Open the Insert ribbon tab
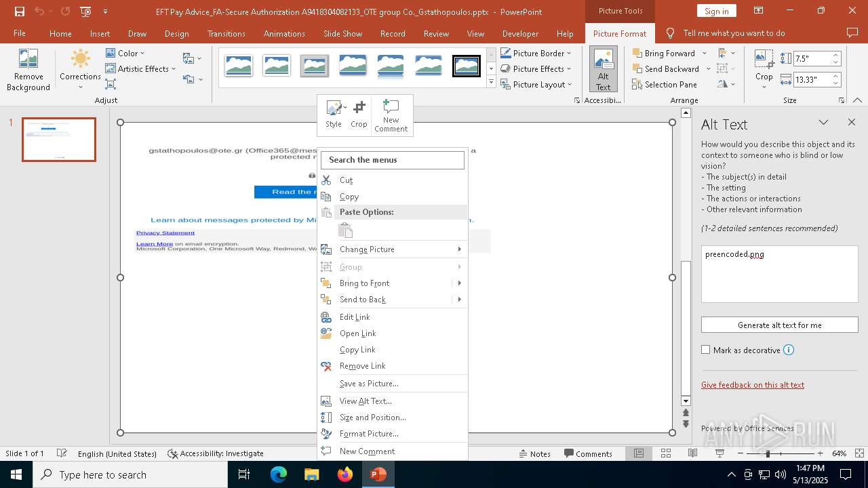868x488 pixels. pos(100,33)
